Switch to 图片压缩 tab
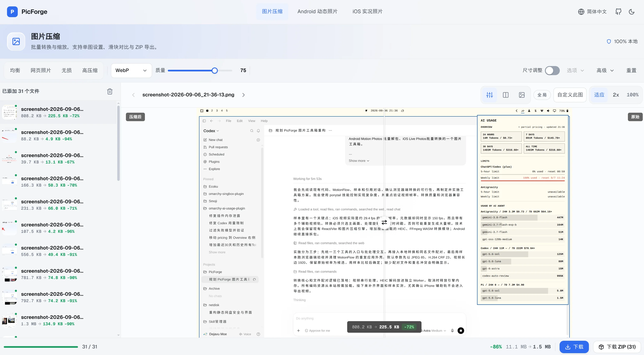 (272, 12)
